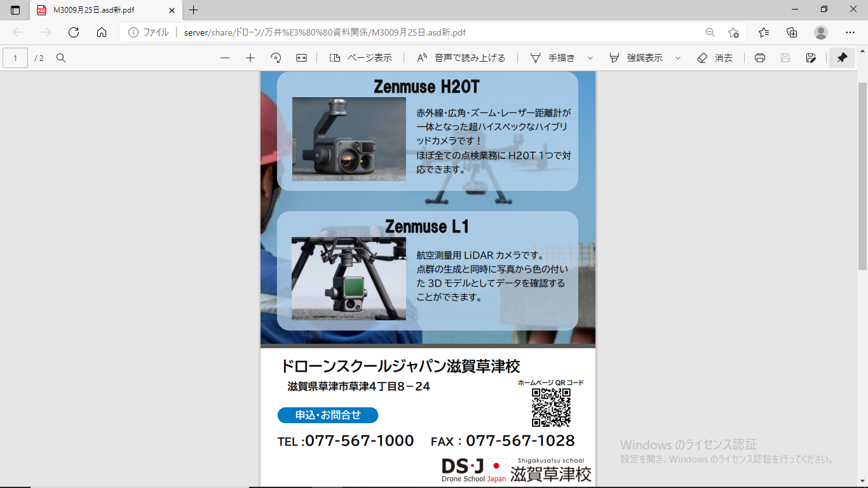
Task: Toggle the pin toolbar button
Action: (x=842, y=58)
